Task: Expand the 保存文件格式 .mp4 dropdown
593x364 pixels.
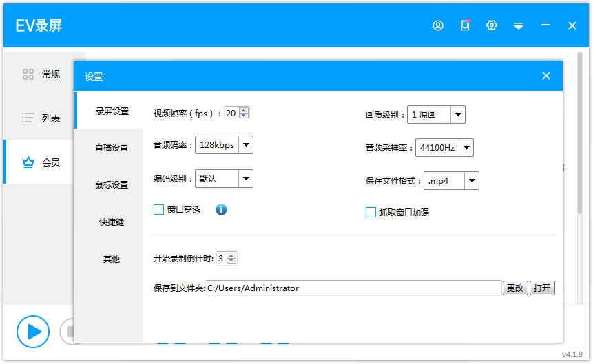Action: pos(471,181)
